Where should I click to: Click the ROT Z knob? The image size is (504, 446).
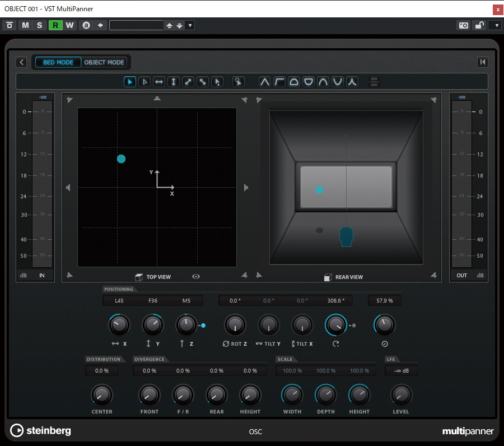pos(235,325)
